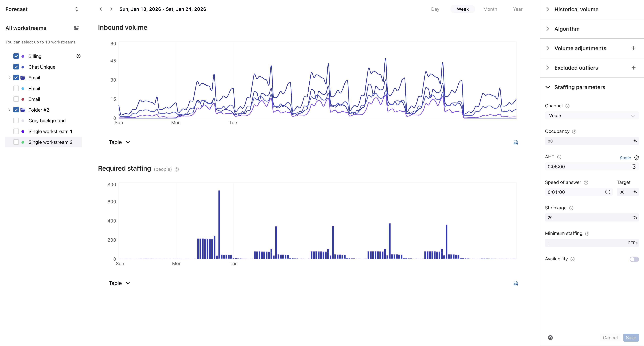Screen dimensions: 644x346
Task: Click the Shrinkage percentage input field
Action: click(587, 217)
